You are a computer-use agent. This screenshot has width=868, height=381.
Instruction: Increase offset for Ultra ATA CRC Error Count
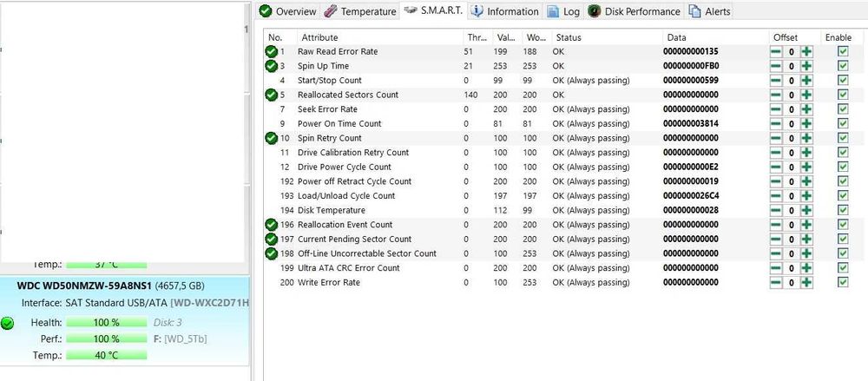[x=807, y=267]
